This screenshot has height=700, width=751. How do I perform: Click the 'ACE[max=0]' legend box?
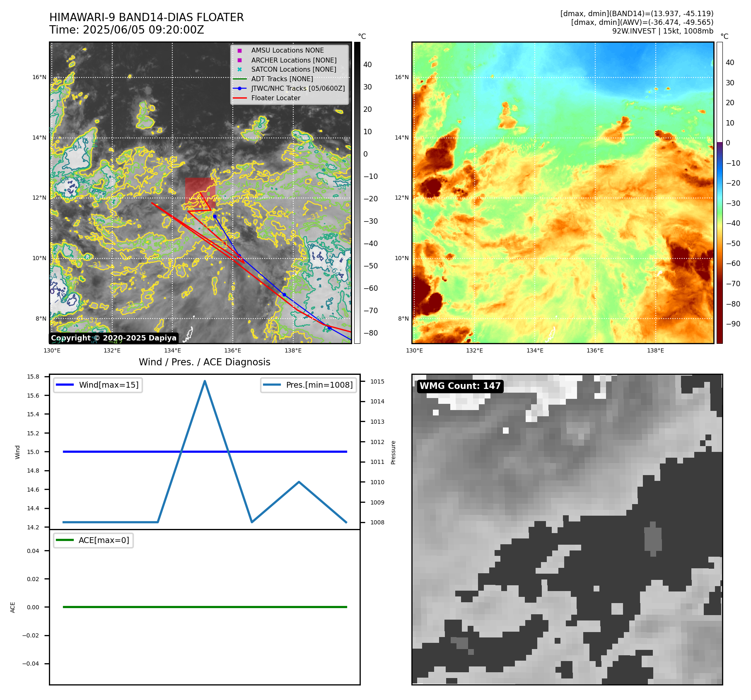click(93, 540)
